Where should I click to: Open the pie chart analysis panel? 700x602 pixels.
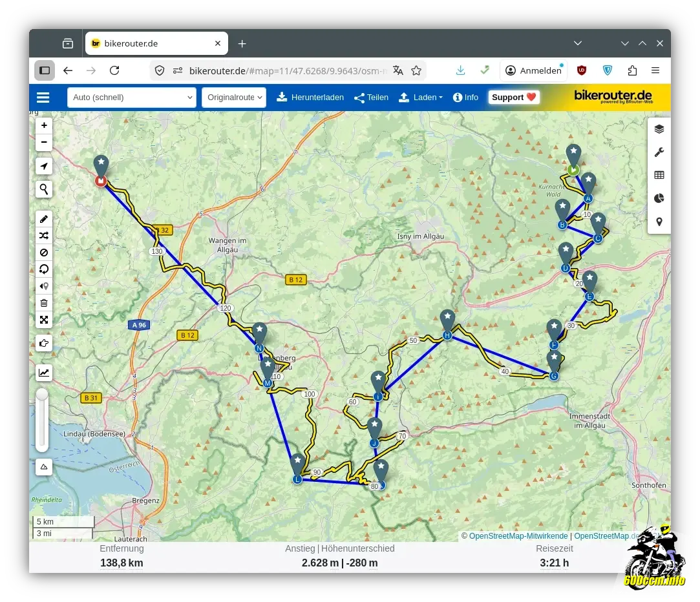[x=659, y=198]
